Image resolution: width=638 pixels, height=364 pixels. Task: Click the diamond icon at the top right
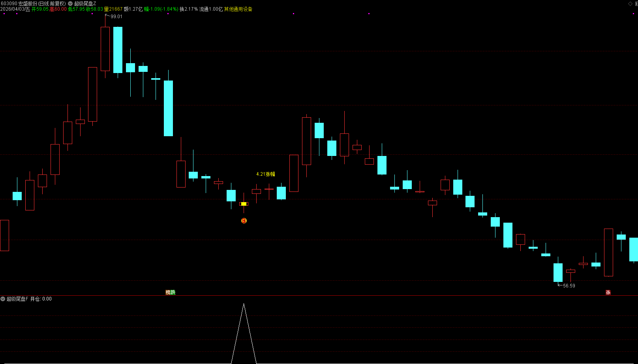(x=630, y=4)
